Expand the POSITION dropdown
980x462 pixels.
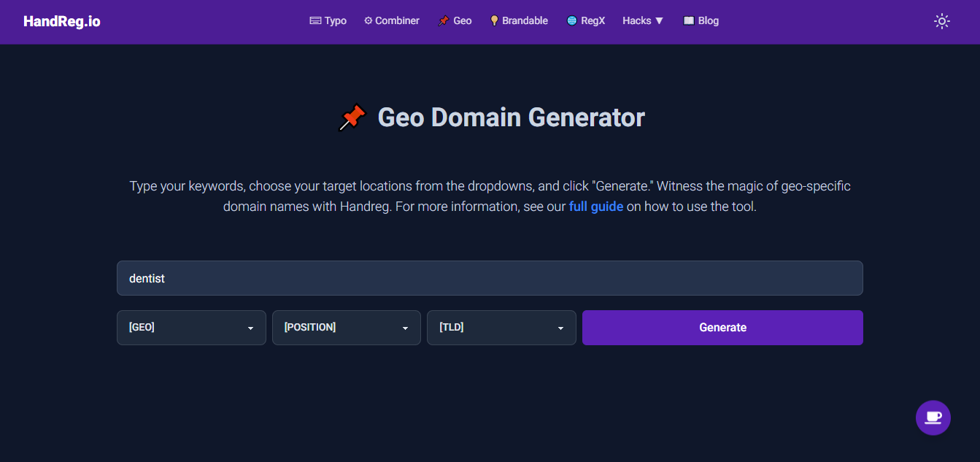(346, 328)
